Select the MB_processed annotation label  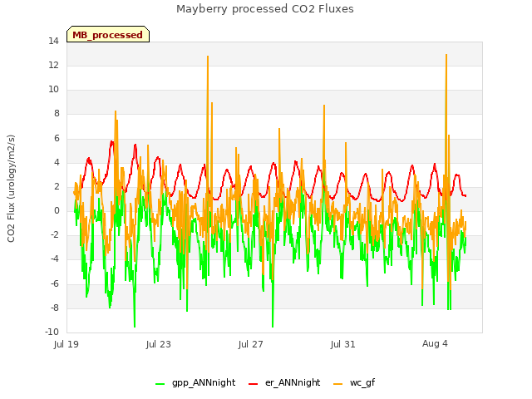coord(108,34)
